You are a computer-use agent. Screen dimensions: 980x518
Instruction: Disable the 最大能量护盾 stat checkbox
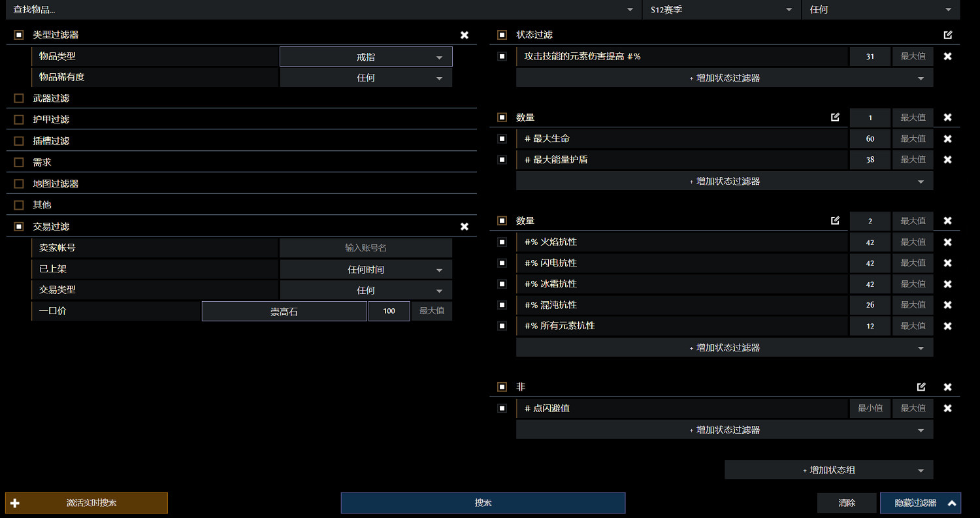(x=502, y=159)
